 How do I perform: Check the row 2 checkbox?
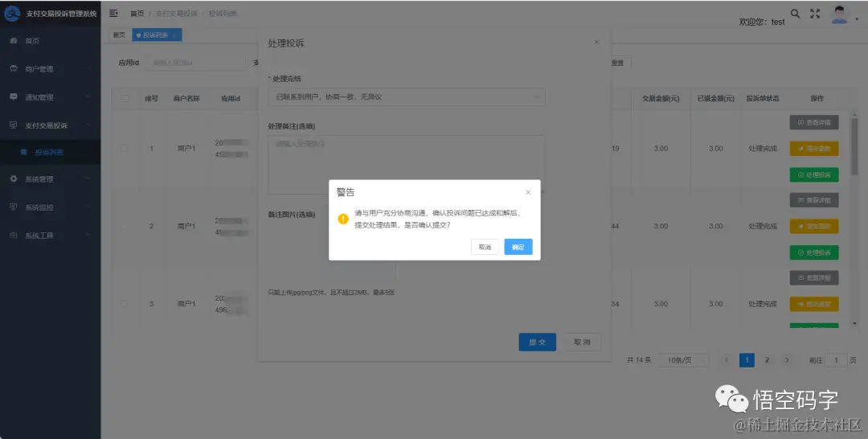click(124, 226)
